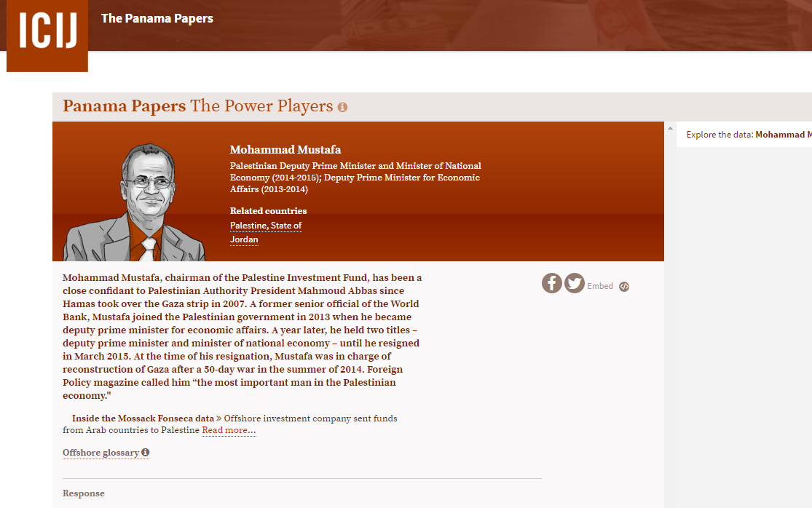This screenshot has height=508, width=812.
Task: Click the Offshore glossary info icon
Action: 146,452
